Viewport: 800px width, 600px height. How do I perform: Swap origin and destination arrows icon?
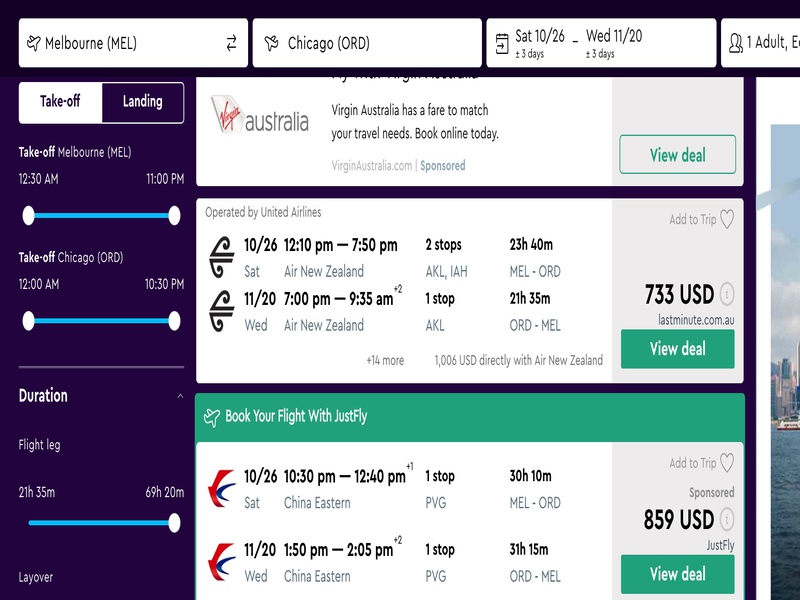coord(232,43)
